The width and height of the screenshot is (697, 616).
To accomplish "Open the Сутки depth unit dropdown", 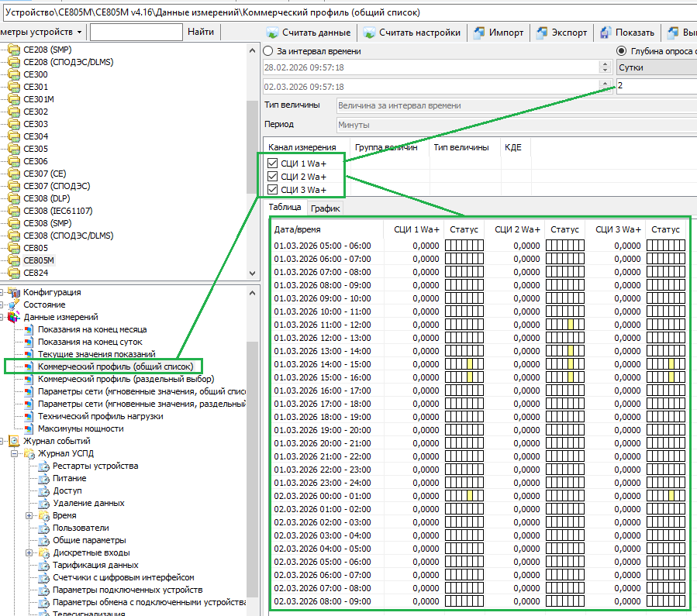I will point(655,67).
